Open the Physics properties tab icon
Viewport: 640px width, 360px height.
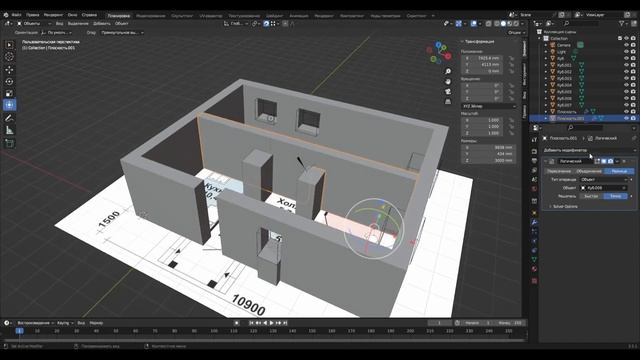[x=534, y=241]
